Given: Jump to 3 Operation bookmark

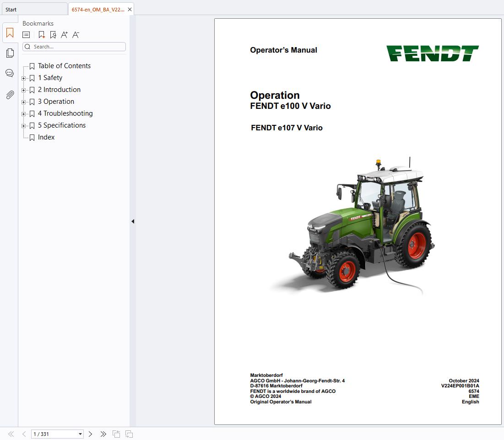Looking at the screenshot, I should (56, 102).
